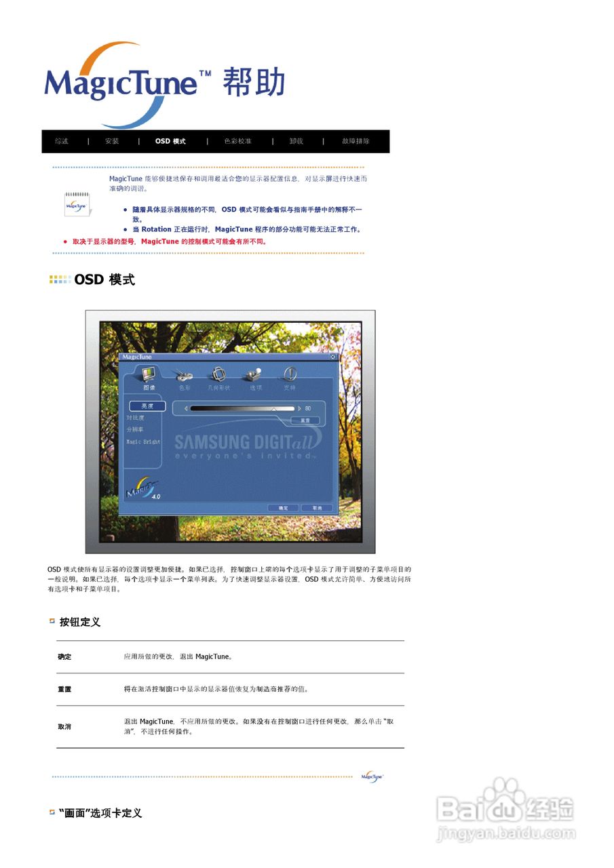The height and width of the screenshot is (868, 614).
Task: Go to the 色彩校准 help section
Action: point(237,141)
